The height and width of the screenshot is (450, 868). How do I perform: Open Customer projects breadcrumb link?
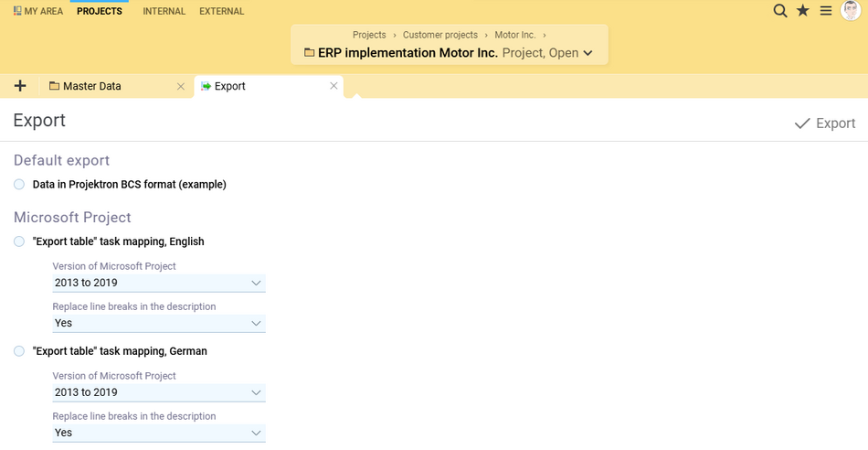coord(440,35)
